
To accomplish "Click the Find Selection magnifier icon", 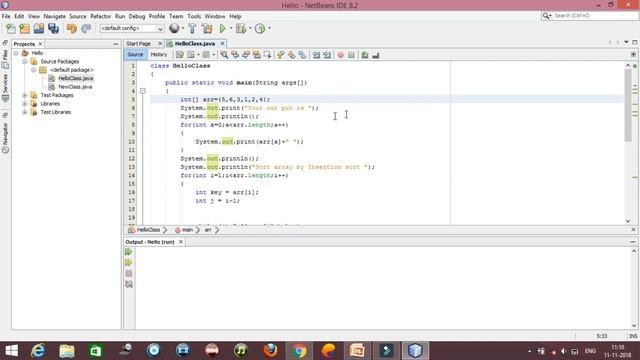I will coord(224,55).
